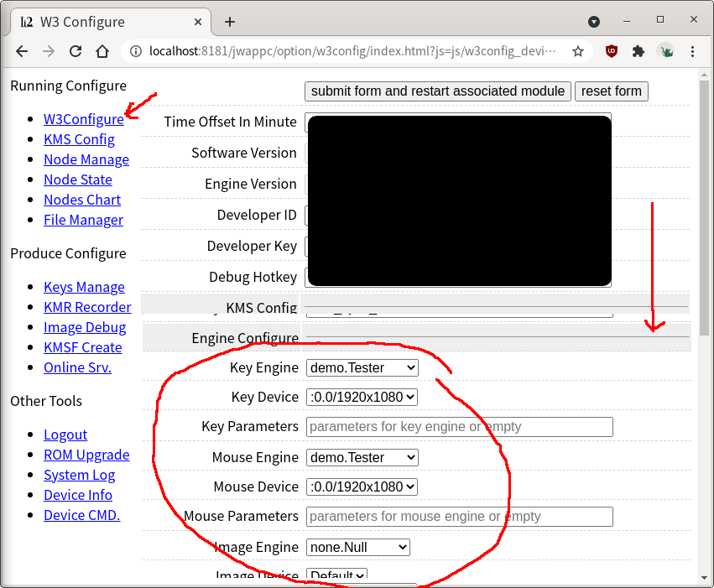714x588 pixels.
Task: Click the KMS Config section header
Action: coord(262,307)
